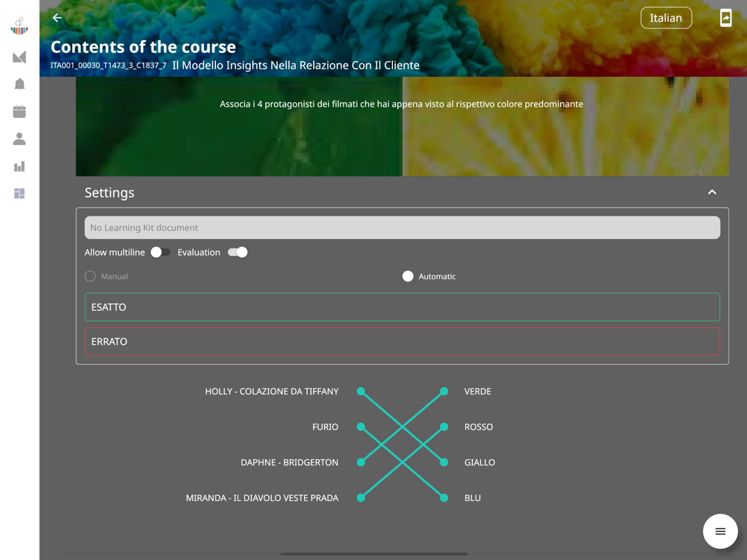747x560 pixels.
Task: Click the connector dot next to HOLLY
Action: pos(361,391)
